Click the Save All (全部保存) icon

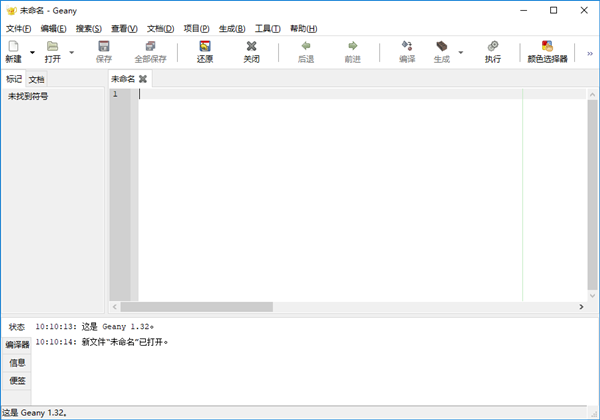150,46
